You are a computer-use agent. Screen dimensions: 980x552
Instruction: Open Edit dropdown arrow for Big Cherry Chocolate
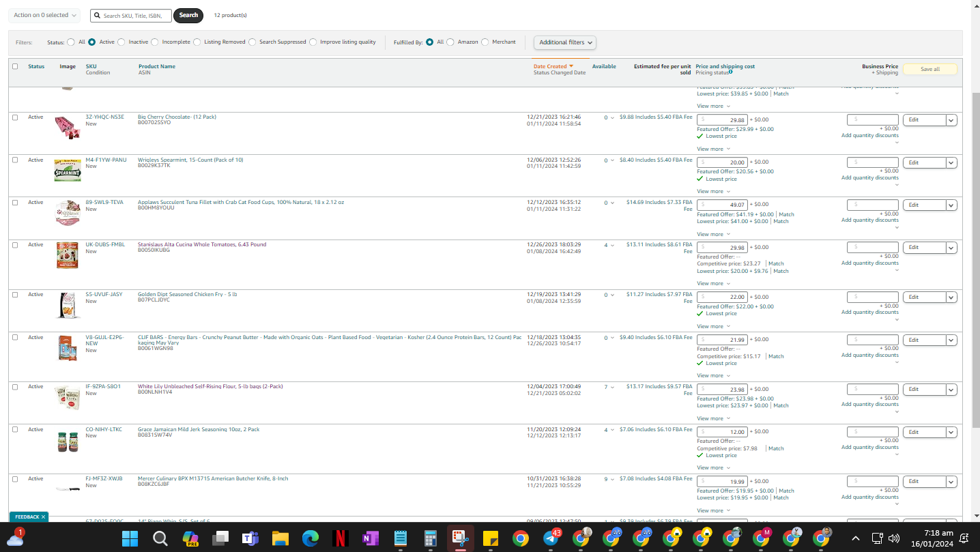[x=951, y=120]
